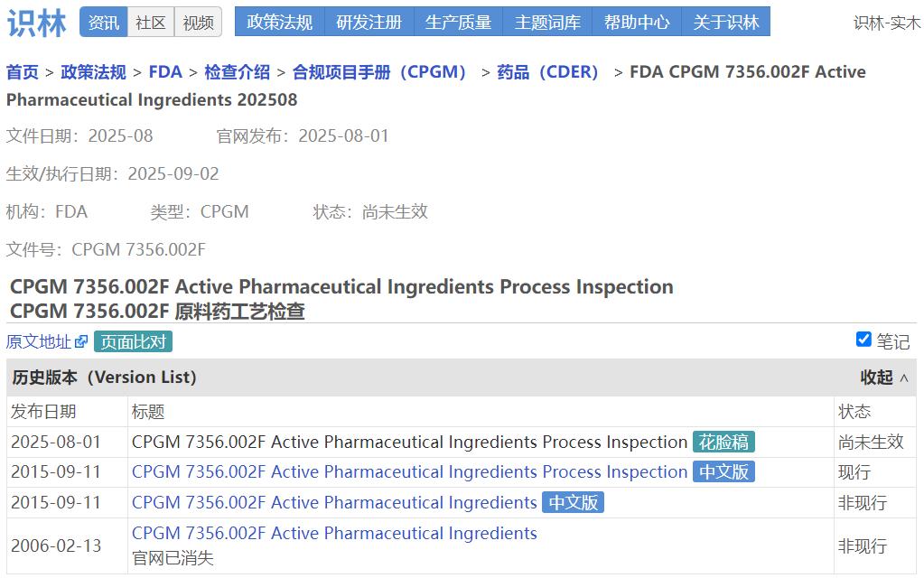Toggle the 笔记 checkbox

[863, 340]
